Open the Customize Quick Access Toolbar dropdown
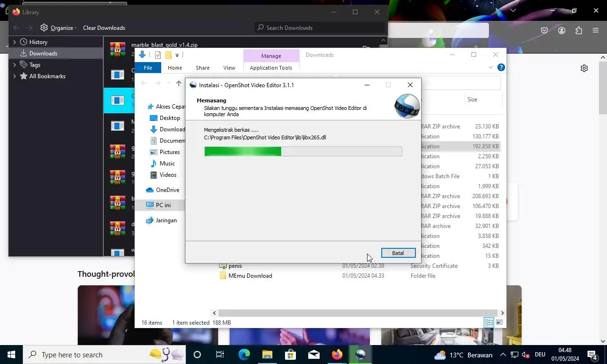The height and width of the screenshot is (364, 607). pos(177,55)
